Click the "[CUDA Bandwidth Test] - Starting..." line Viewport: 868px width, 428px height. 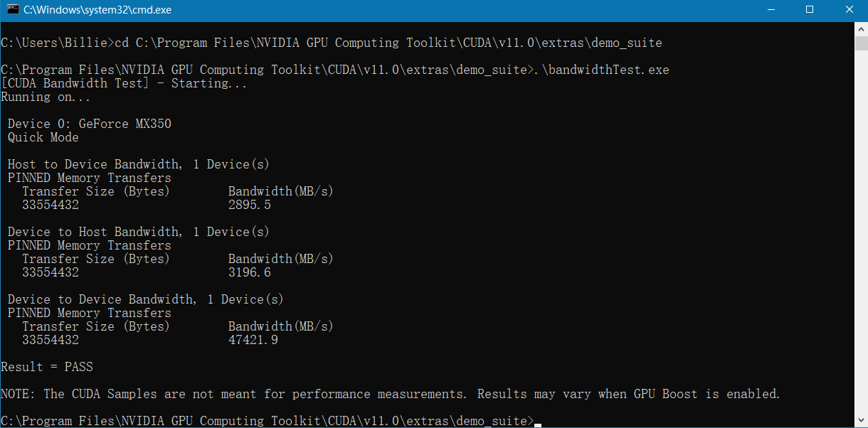125,83
